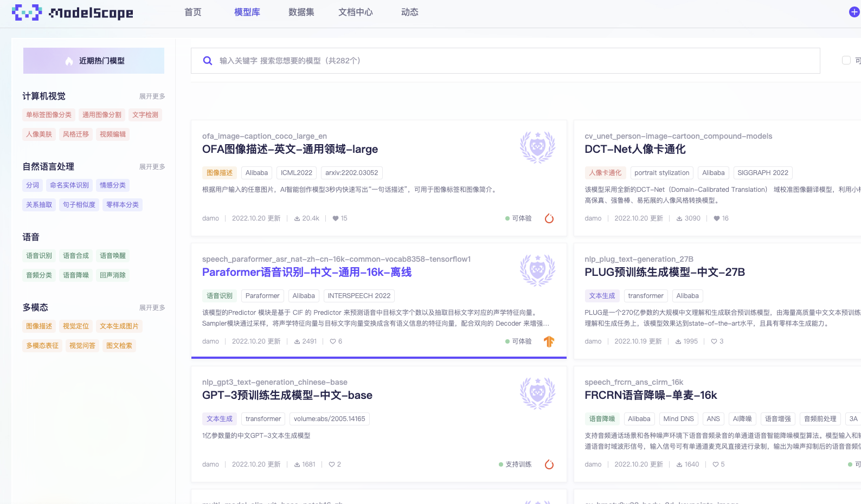Open the 模型库 nav tab
This screenshot has height=504, width=861.
247,12
